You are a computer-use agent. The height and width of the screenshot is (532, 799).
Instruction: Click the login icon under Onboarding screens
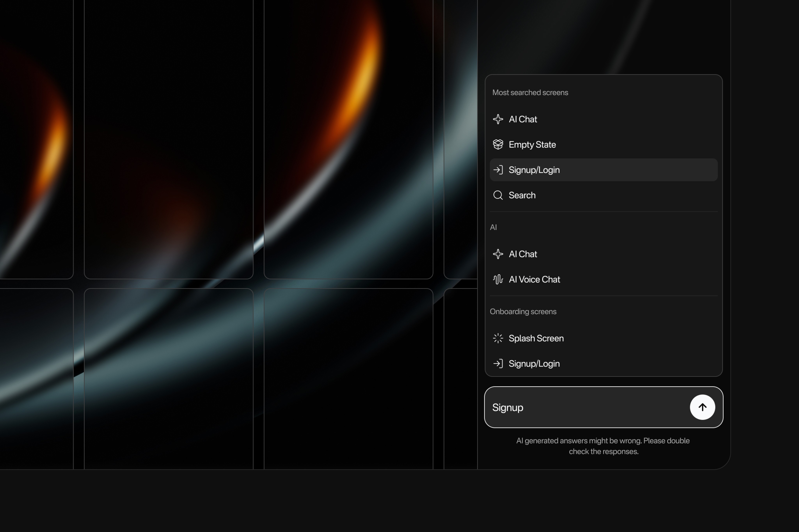[x=498, y=364]
